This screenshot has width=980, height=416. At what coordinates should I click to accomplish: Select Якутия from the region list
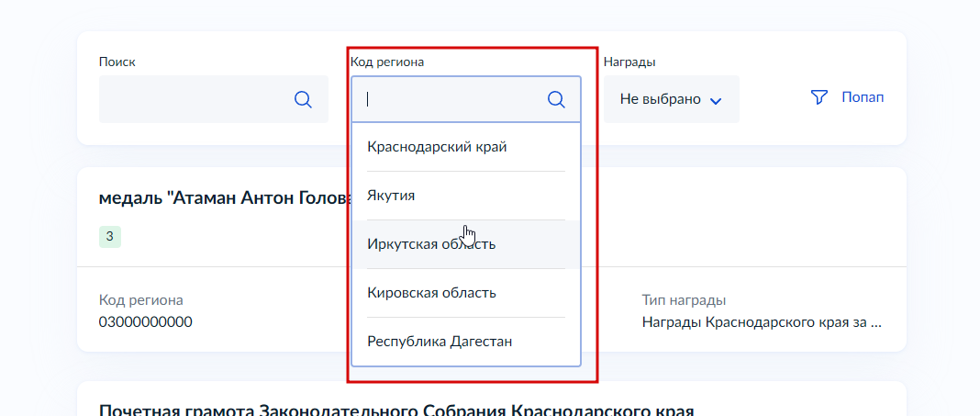click(466, 196)
